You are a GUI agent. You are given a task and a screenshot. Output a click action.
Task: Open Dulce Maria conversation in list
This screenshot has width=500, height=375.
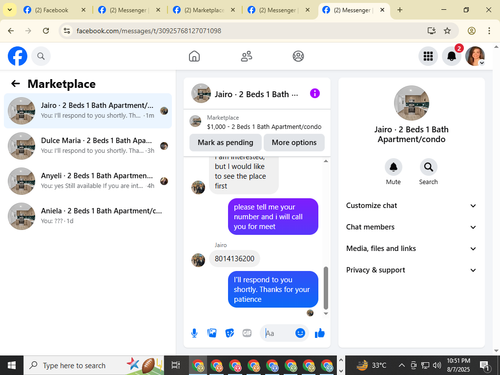88,146
